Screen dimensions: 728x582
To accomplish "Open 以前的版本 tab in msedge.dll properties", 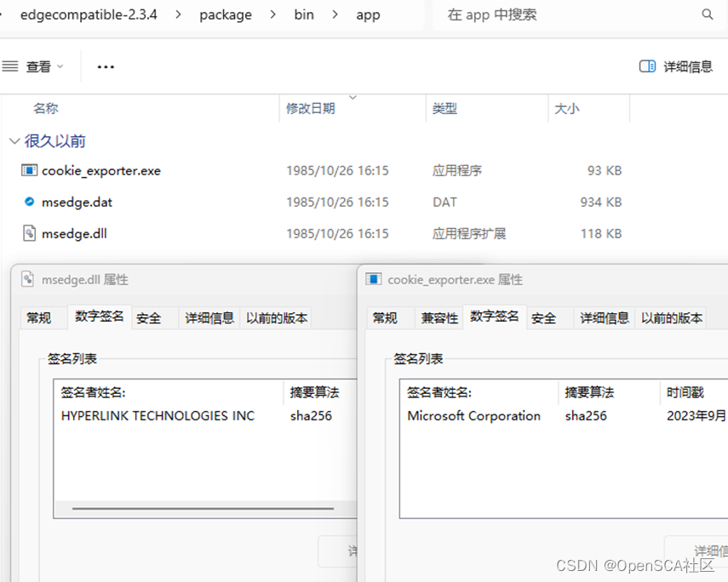I will (277, 318).
